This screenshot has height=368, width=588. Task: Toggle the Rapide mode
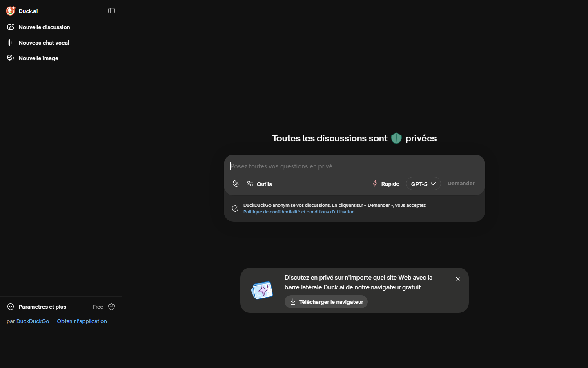(x=385, y=184)
